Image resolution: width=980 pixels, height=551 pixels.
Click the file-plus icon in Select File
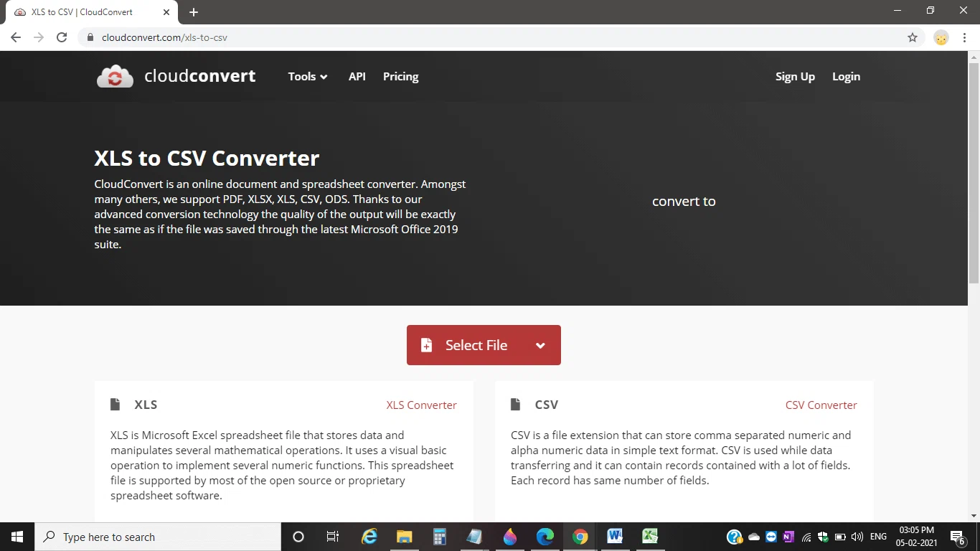coord(426,345)
